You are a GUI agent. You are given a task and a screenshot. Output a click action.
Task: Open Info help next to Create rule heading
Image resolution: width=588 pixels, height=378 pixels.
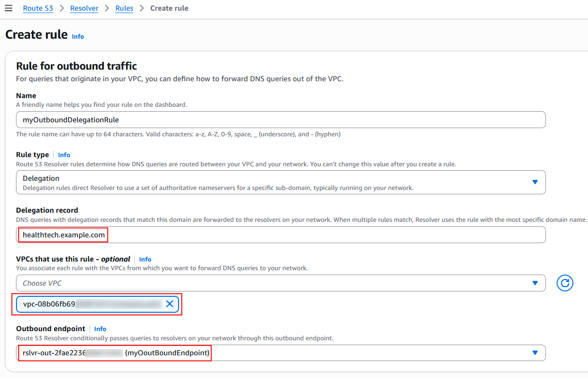click(x=77, y=36)
